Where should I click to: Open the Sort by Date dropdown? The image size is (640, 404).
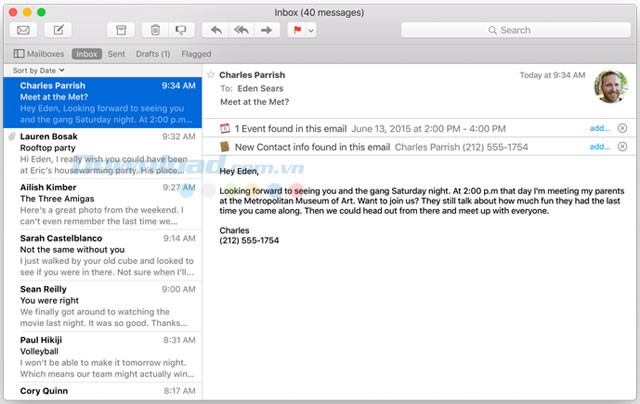point(39,71)
